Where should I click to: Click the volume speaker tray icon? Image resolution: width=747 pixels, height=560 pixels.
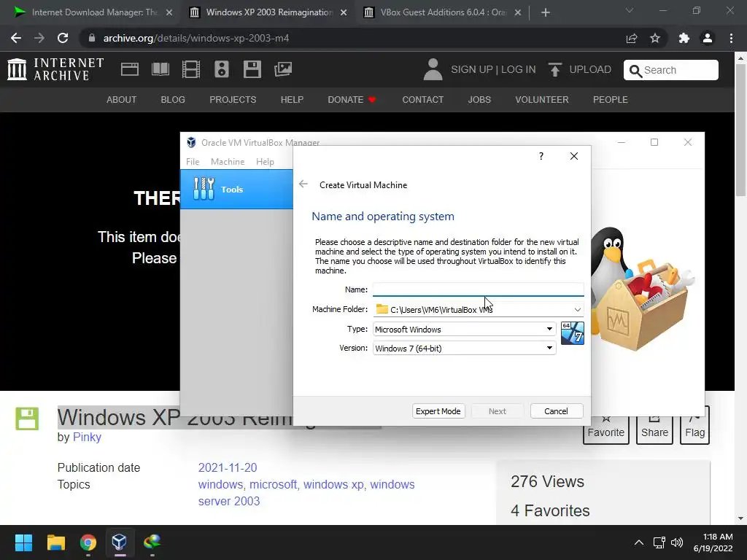point(676,542)
